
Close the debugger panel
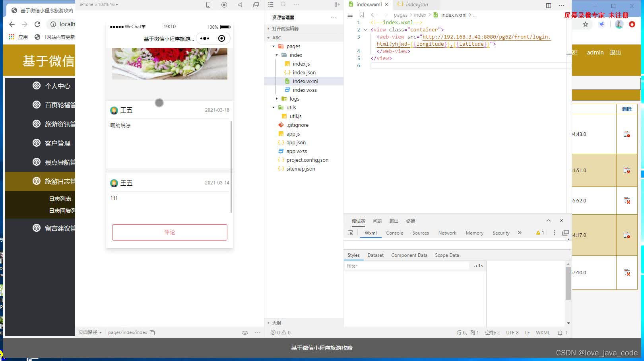tap(561, 221)
